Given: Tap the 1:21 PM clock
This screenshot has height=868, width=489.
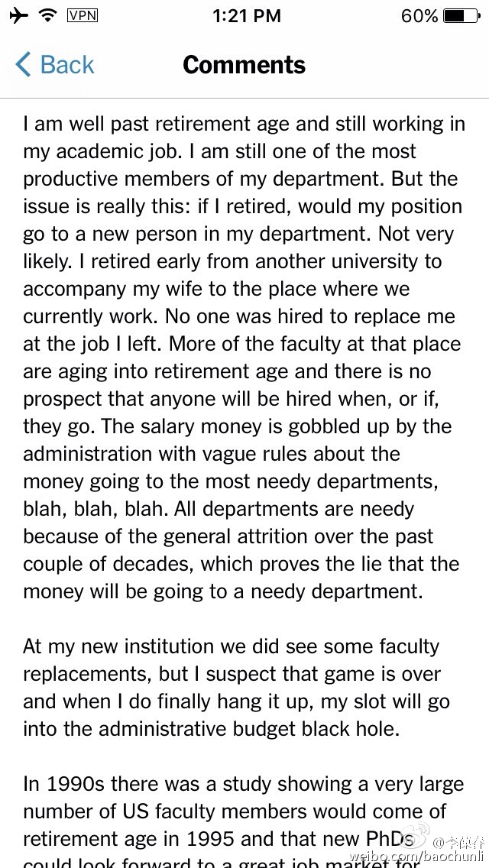Looking at the screenshot, I should pos(244,15).
